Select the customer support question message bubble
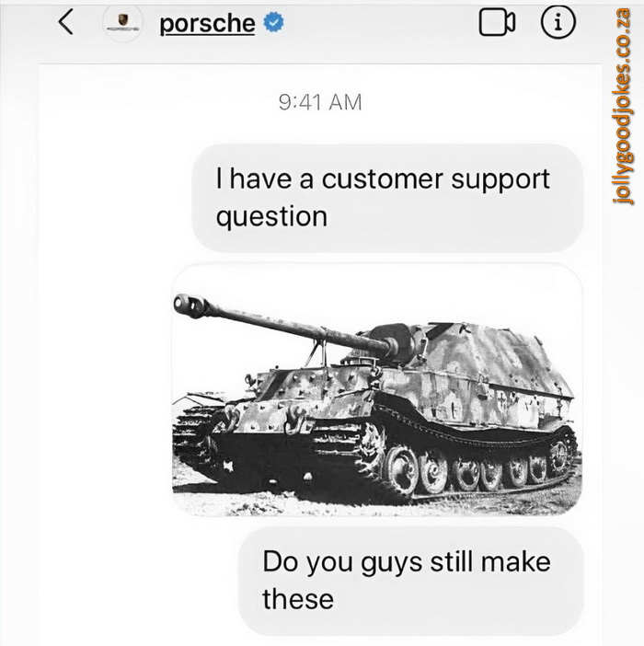Image resolution: width=644 pixels, height=646 pixels. point(387,198)
